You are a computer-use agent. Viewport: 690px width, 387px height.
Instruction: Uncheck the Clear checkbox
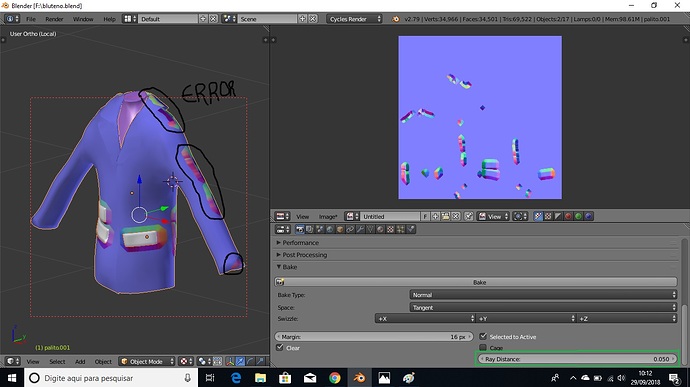(x=280, y=347)
